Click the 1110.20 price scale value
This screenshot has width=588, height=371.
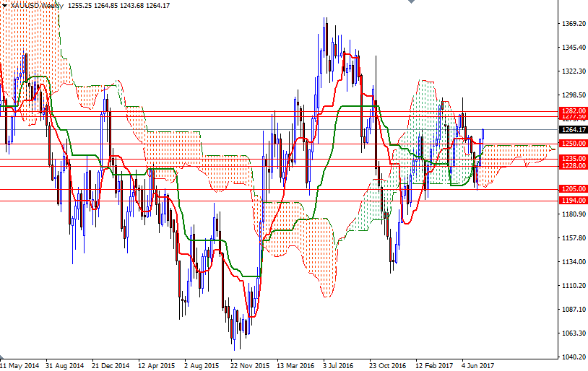(x=574, y=286)
